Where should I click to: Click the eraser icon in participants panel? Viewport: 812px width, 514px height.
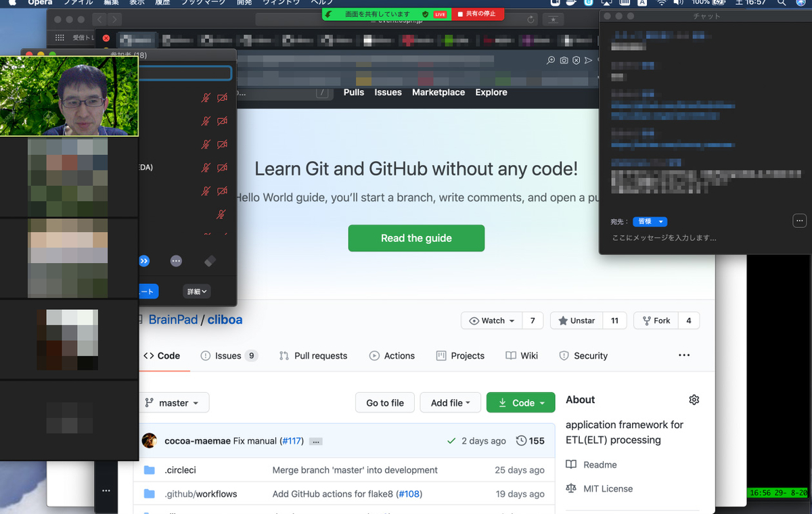pos(210,261)
